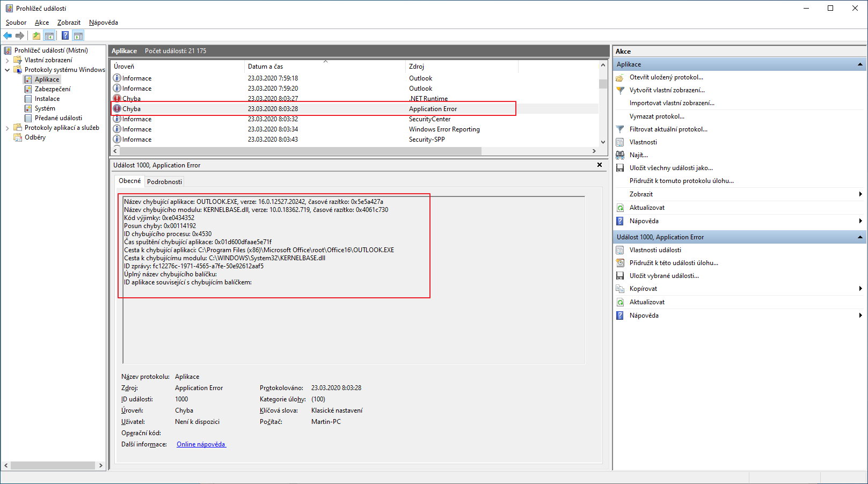The image size is (868, 484).
Task: Click the event list scroll down arrow
Action: click(603, 142)
